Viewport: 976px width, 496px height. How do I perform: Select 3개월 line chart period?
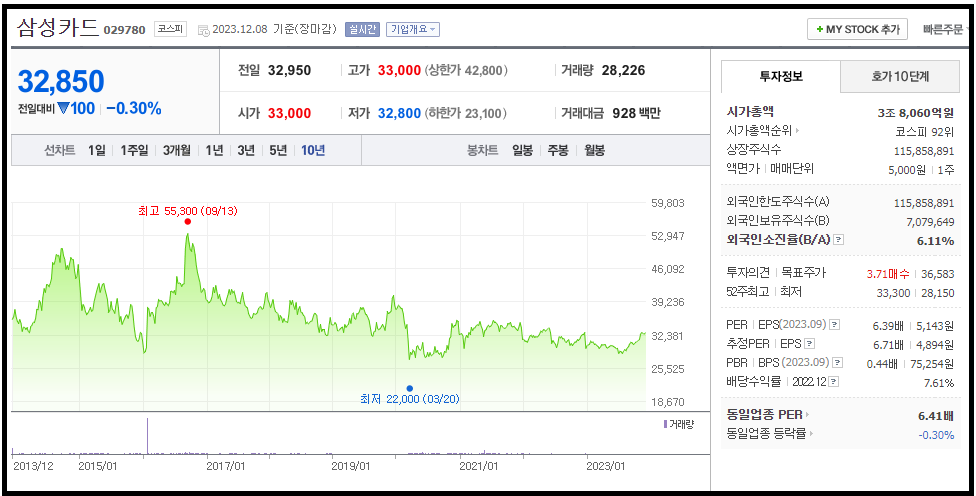177,150
